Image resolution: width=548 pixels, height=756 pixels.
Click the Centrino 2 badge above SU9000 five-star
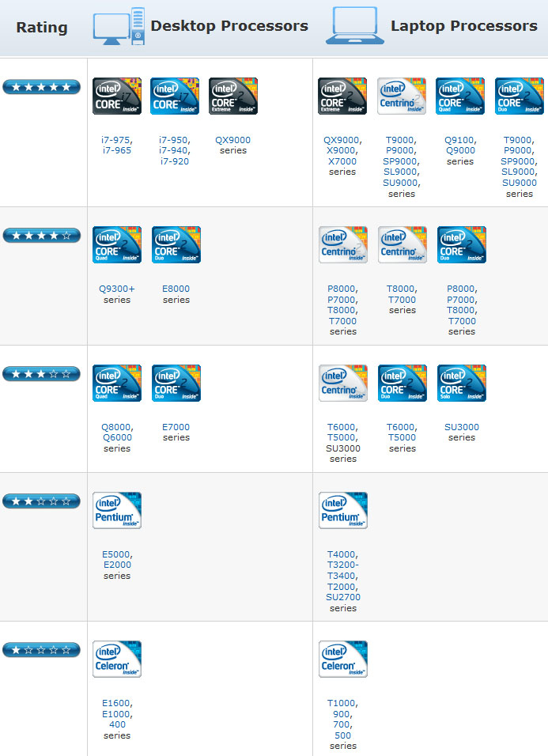(402, 96)
